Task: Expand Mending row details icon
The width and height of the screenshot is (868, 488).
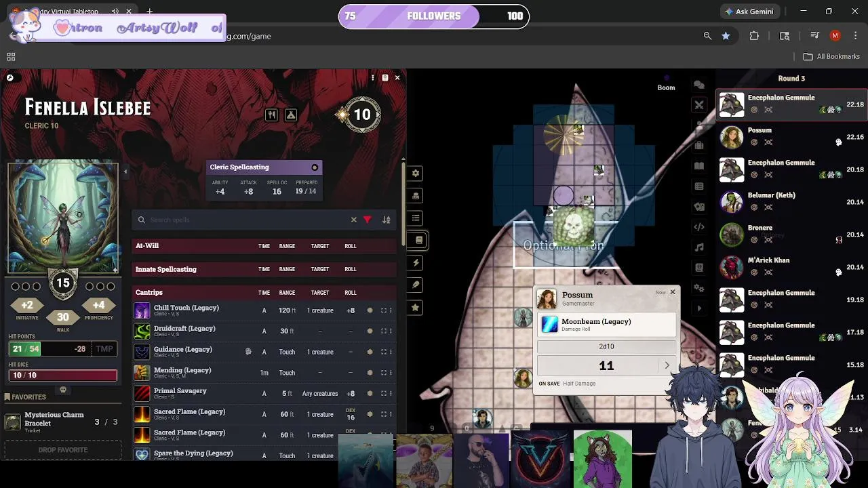Action: [384, 373]
